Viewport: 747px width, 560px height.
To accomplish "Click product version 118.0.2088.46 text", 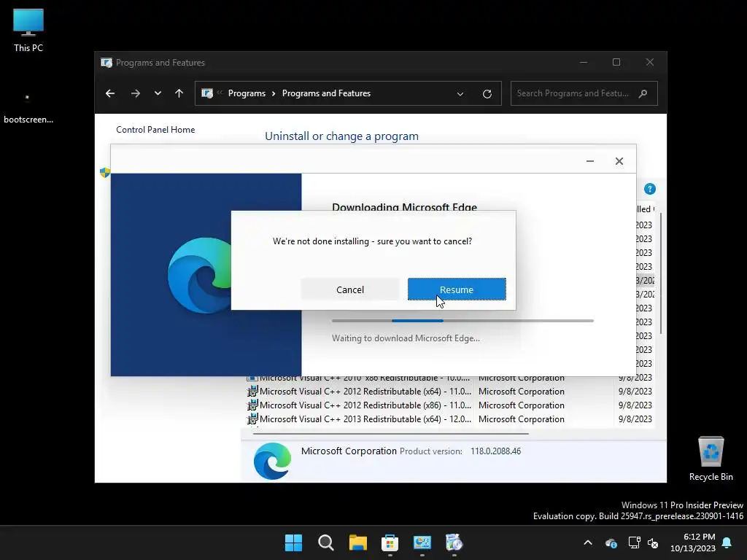I will pos(495,451).
